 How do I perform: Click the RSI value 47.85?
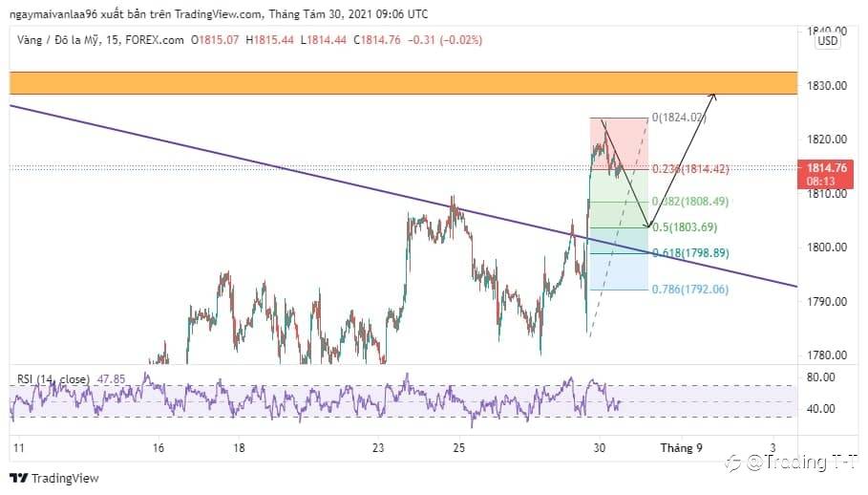(112, 379)
